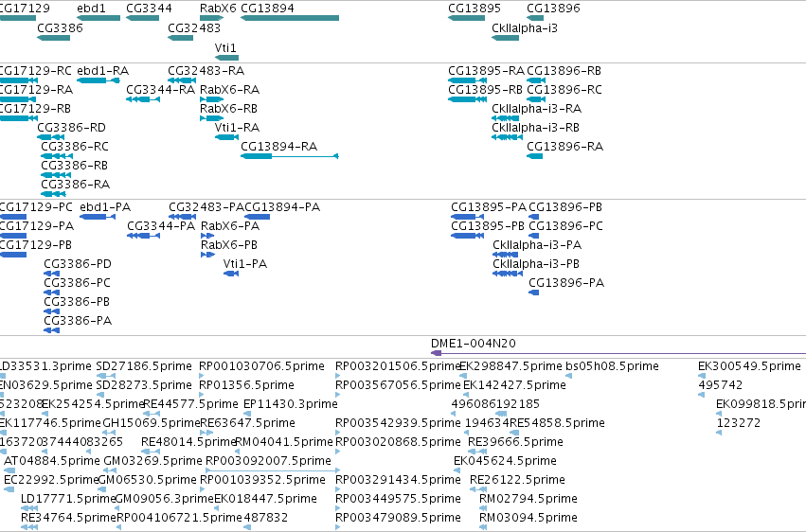
Task: Select the CG3386-PC protein label
Action: [77, 283]
